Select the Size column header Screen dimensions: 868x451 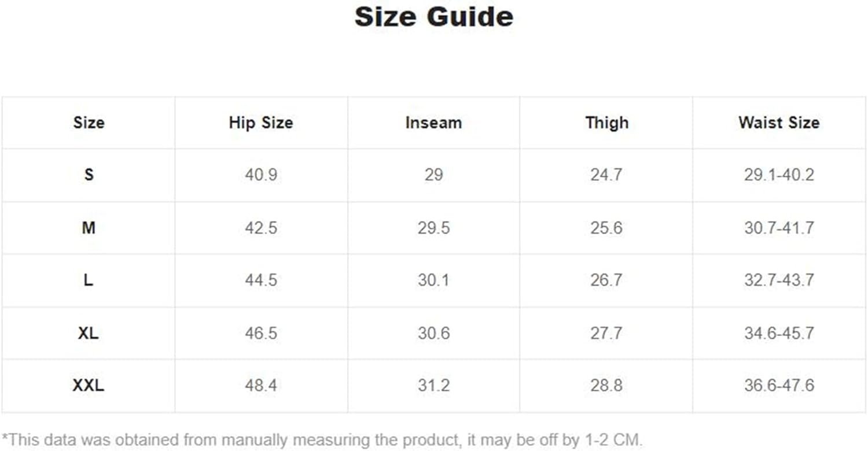tap(89, 123)
